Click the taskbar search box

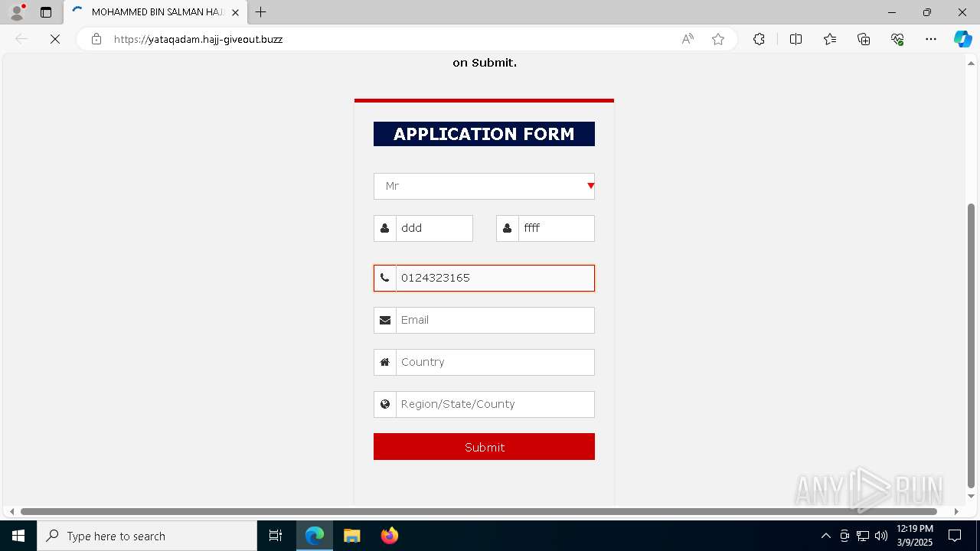[147, 536]
